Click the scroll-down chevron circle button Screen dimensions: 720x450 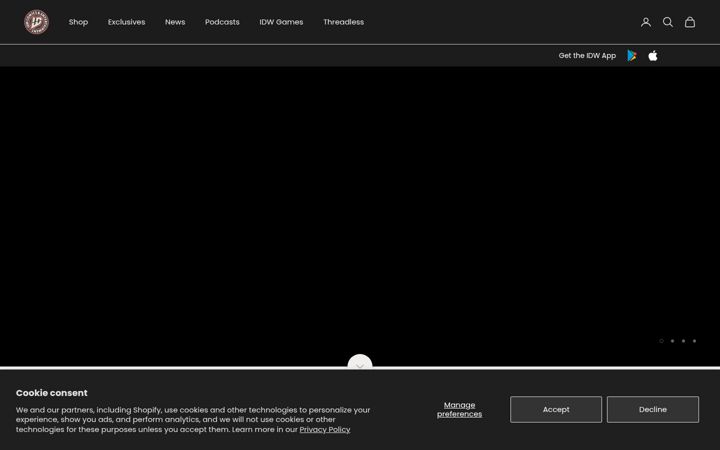pyautogui.click(x=360, y=362)
